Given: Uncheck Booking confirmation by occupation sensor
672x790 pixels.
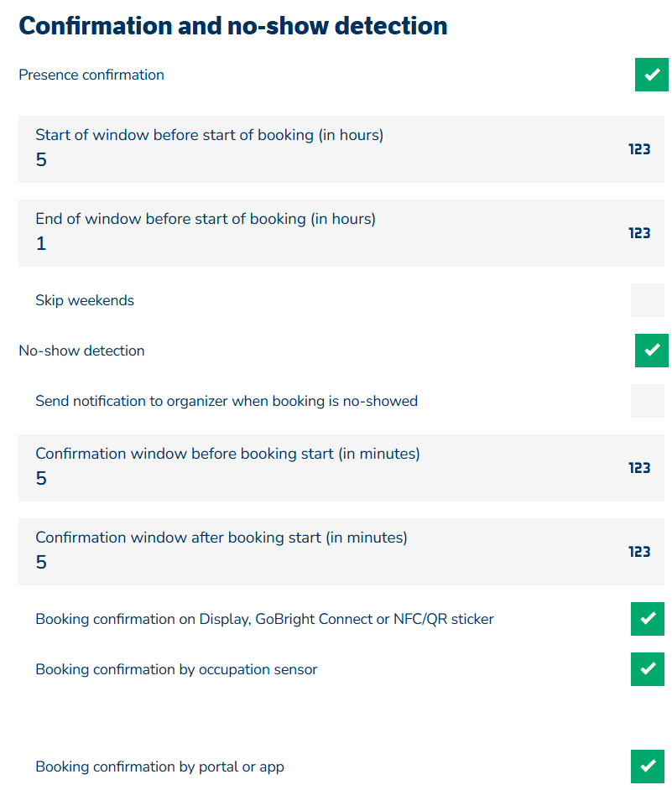Looking at the screenshot, I should [647, 669].
